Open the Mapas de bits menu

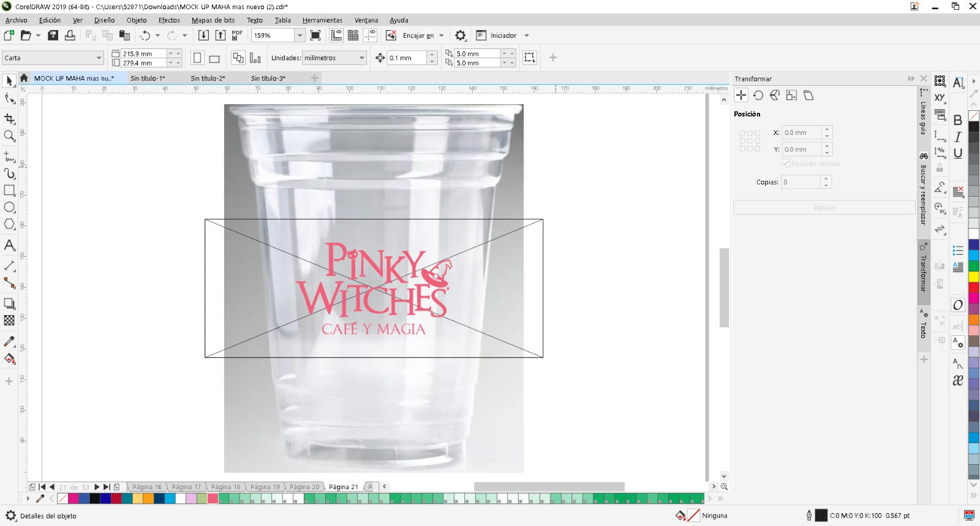(213, 20)
